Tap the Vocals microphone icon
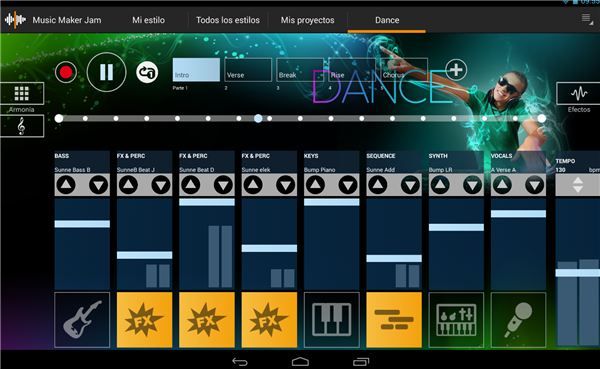 [518, 320]
